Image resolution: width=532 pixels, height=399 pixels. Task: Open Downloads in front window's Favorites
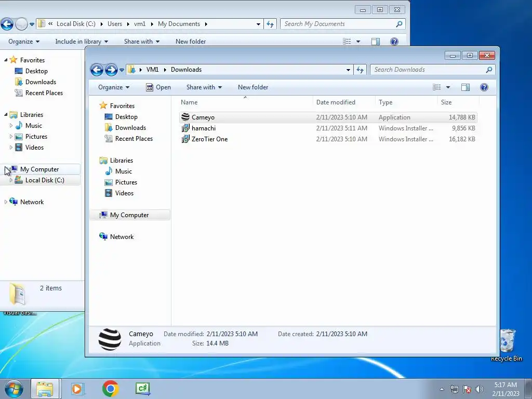pyautogui.click(x=130, y=128)
